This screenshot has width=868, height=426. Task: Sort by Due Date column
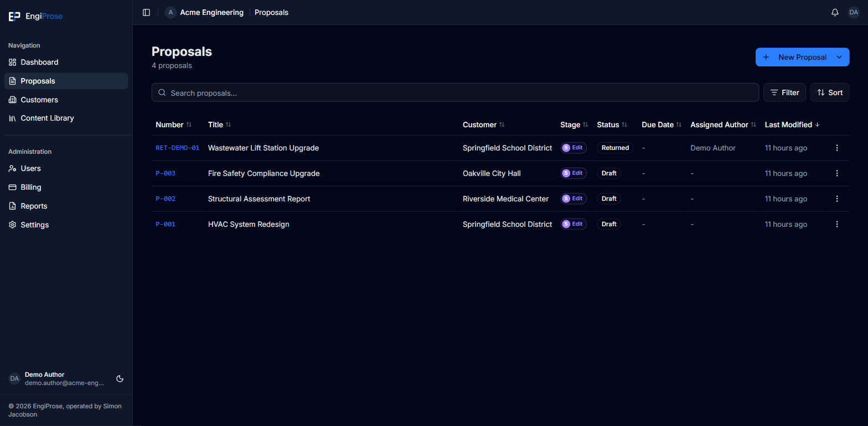click(662, 124)
